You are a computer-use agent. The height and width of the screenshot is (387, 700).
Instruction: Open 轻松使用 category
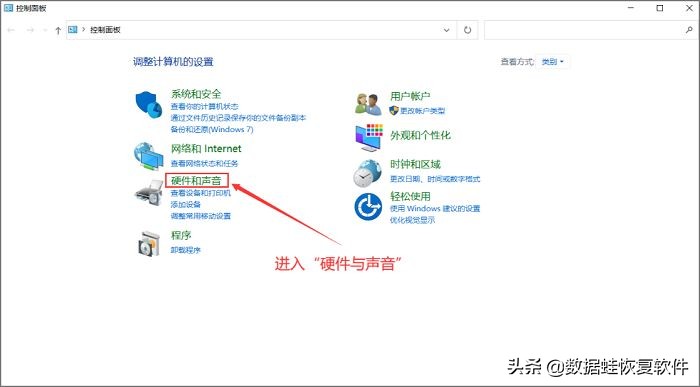(x=410, y=196)
